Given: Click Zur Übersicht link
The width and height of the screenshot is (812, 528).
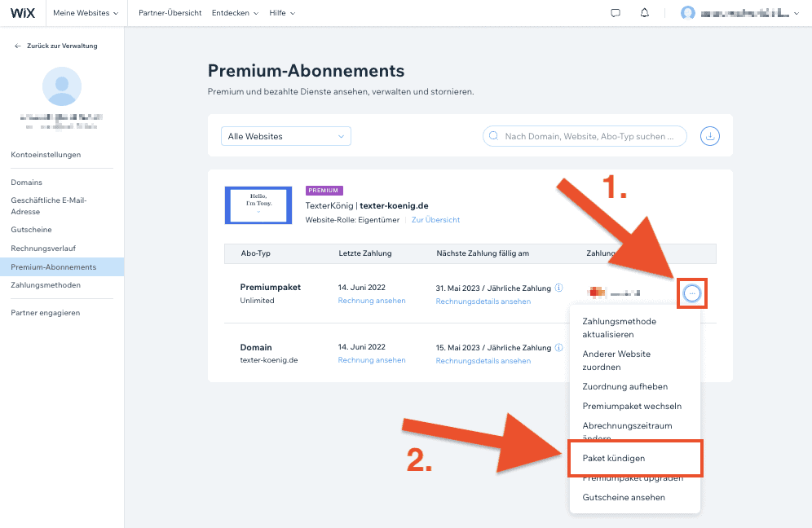Looking at the screenshot, I should (435, 220).
